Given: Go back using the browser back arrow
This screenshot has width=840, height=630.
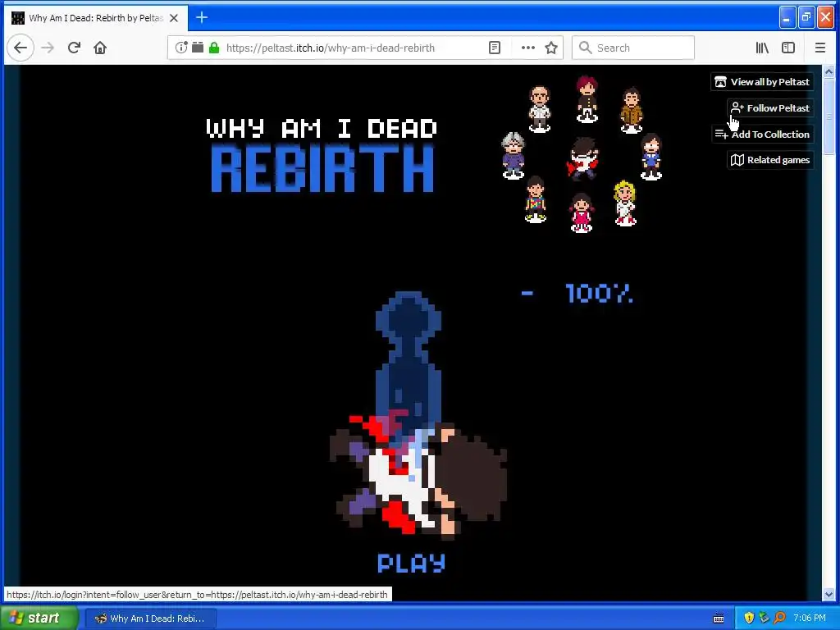Looking at the screenshot, I should [21, 48].
